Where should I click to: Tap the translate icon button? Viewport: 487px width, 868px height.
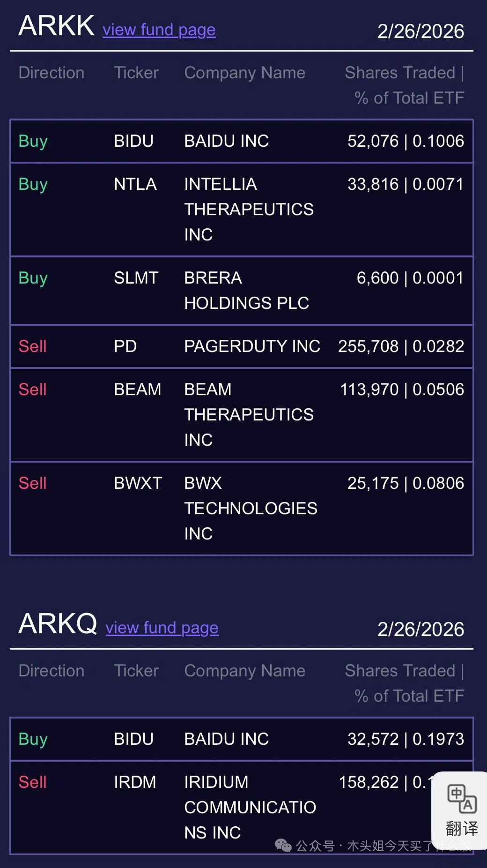click(x=461, y=809)
